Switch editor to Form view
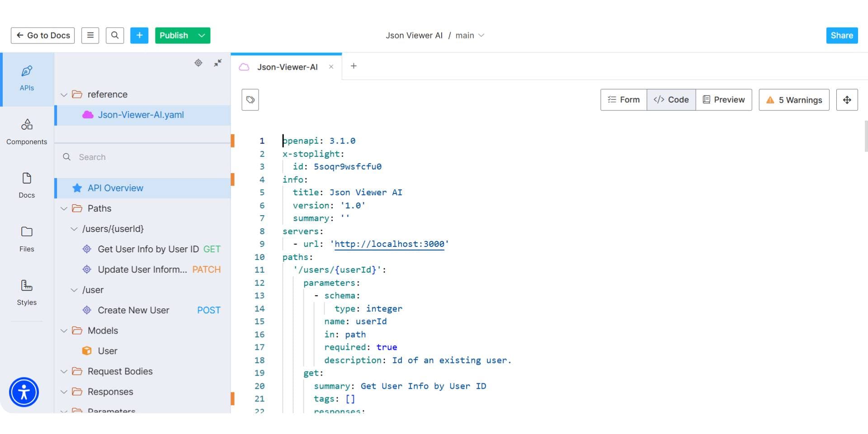 (623, 100)
